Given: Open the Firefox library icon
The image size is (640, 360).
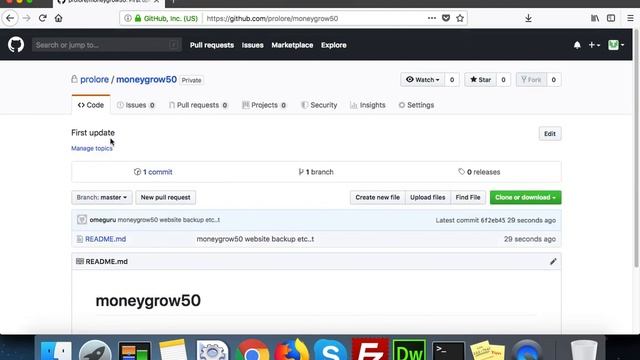Looking at the screenshot, I should [x=595, y=18].
